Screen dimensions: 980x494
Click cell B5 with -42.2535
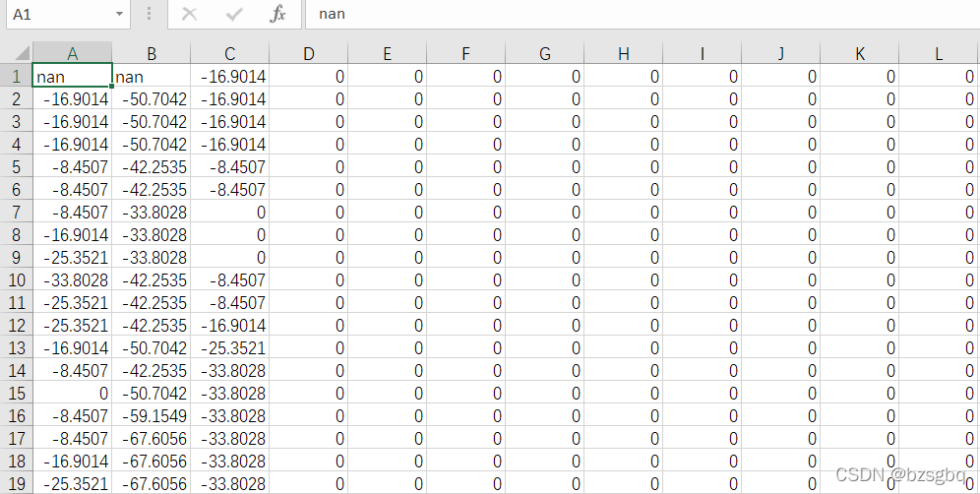[x=152, y=166]
